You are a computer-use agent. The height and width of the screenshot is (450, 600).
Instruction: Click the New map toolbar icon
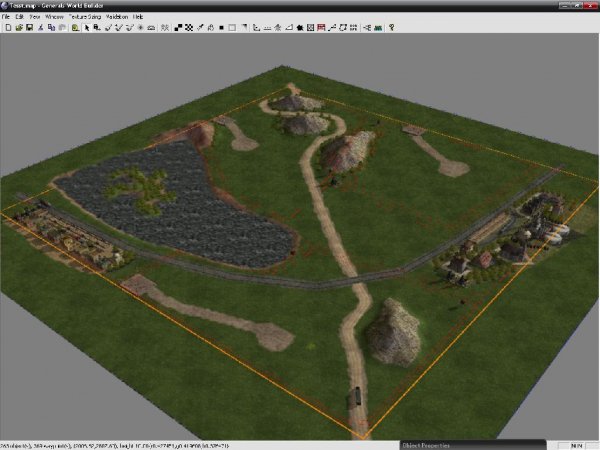7,27
